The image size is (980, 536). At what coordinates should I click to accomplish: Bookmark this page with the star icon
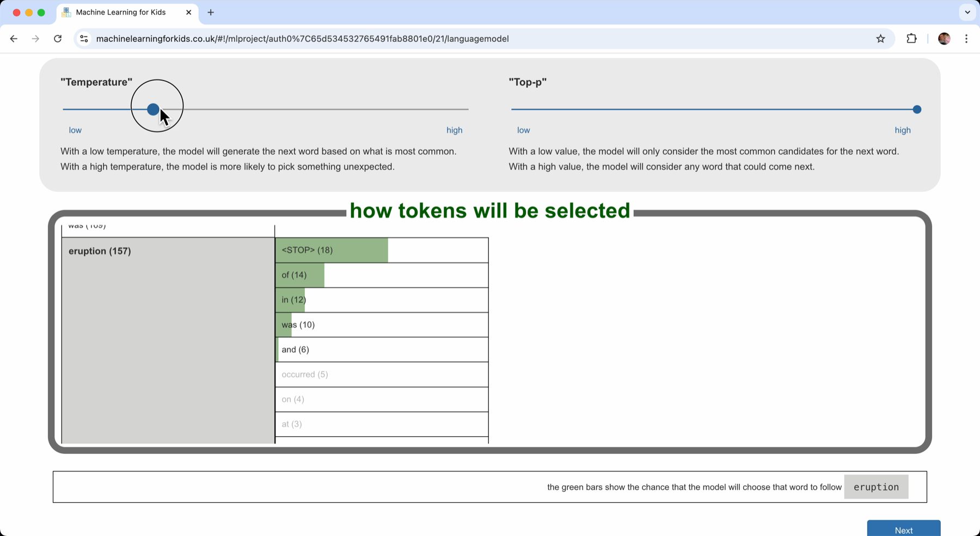pos(880,39)
